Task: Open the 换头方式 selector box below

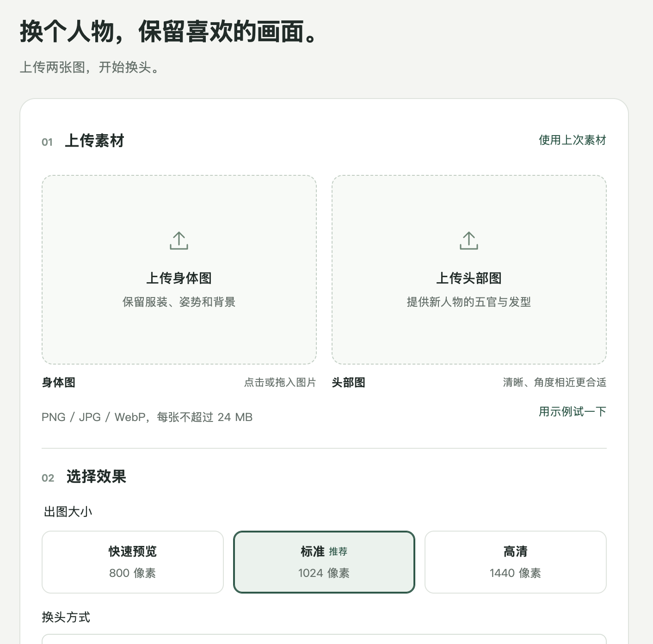Action: click(324, 639)
